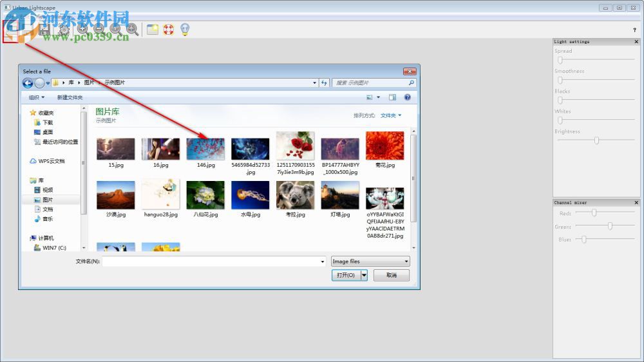Close the Channel mixer panel
The width and height of the screenshot is (644, 362).
636,202
